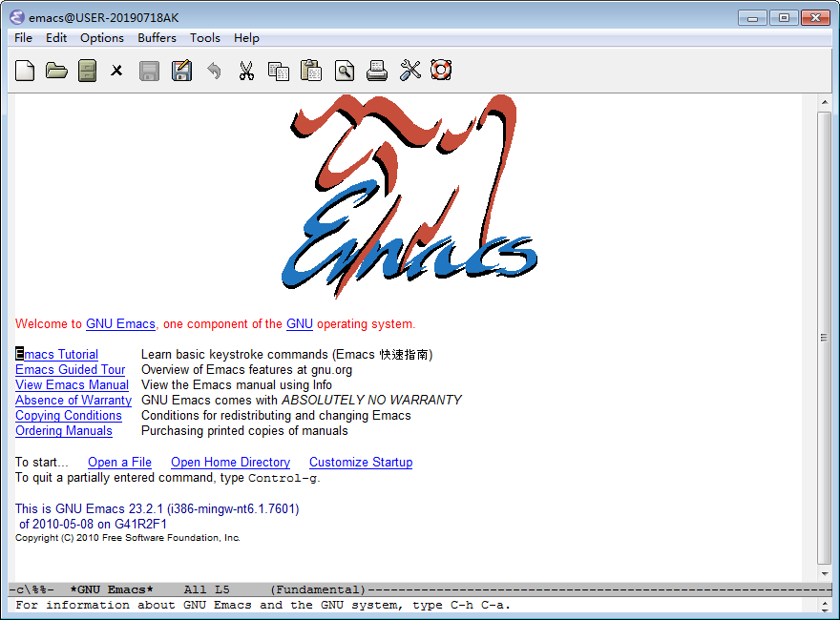Click 'Overview of Emacs features at gnu.org' text
Viewport: 840px width, 620px height.
(246, 369)
